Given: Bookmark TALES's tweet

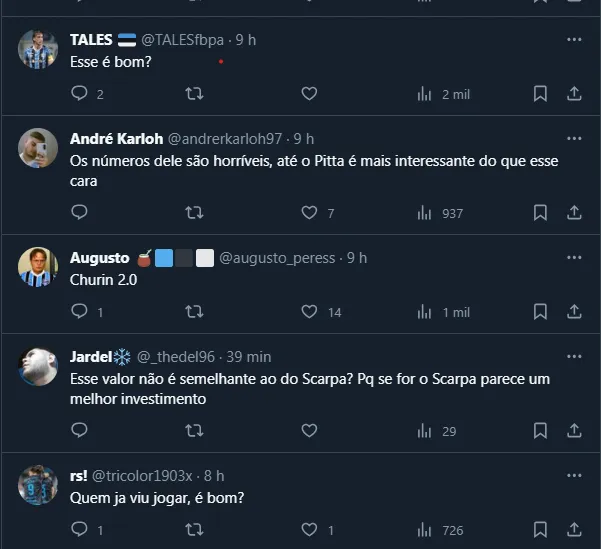Looking at the screenshot, I should [540, 94].
